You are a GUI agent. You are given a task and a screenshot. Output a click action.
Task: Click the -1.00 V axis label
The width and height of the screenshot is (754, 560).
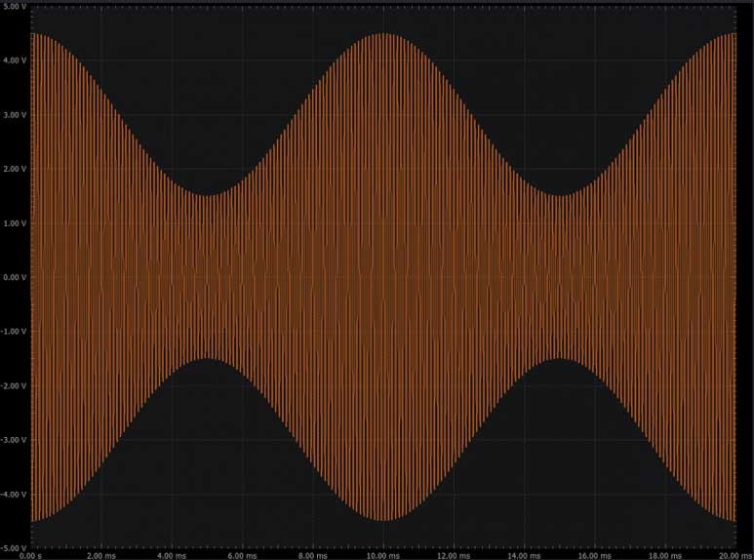(16, 332)
